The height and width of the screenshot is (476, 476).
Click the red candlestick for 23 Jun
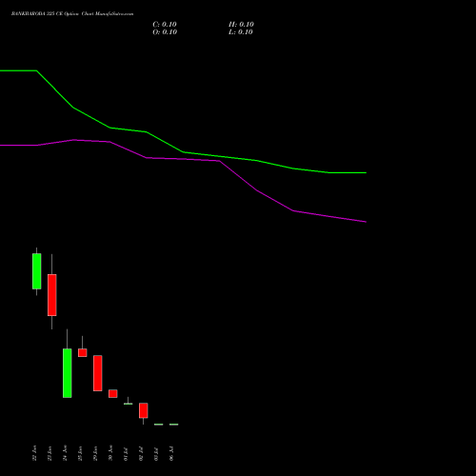[52, 295]
